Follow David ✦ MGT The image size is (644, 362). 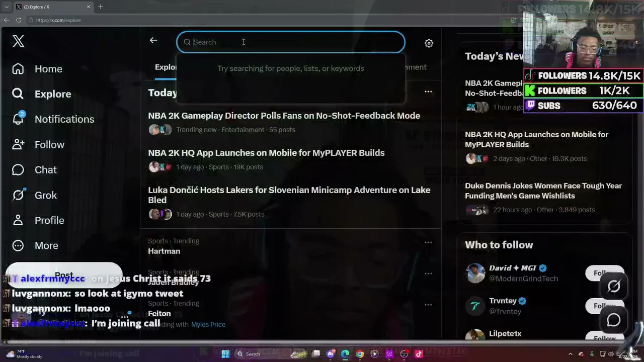tap(605, 273)
